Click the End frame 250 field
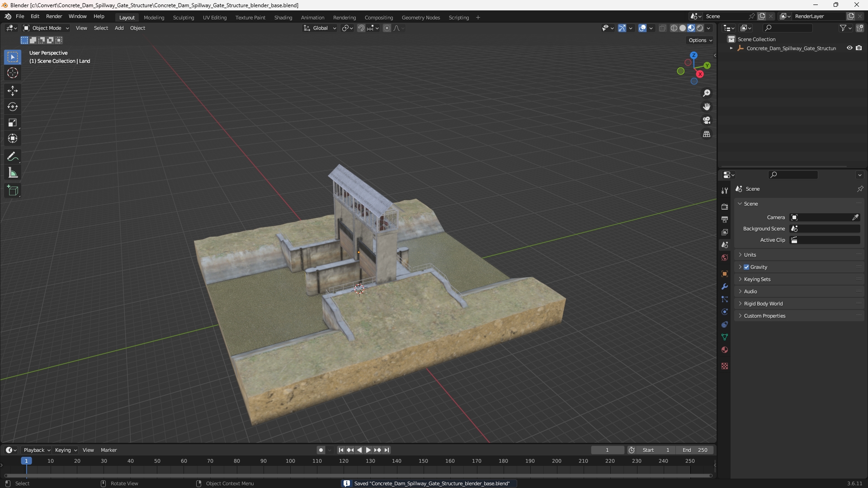Image resolution: width=868 pixels, height=488 pixels. (x=695, y=450)
